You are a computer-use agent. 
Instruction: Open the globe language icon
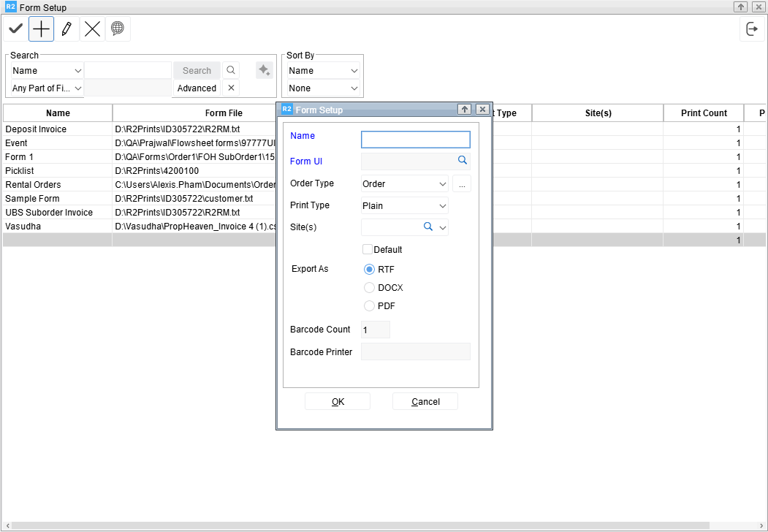[117, 29]
